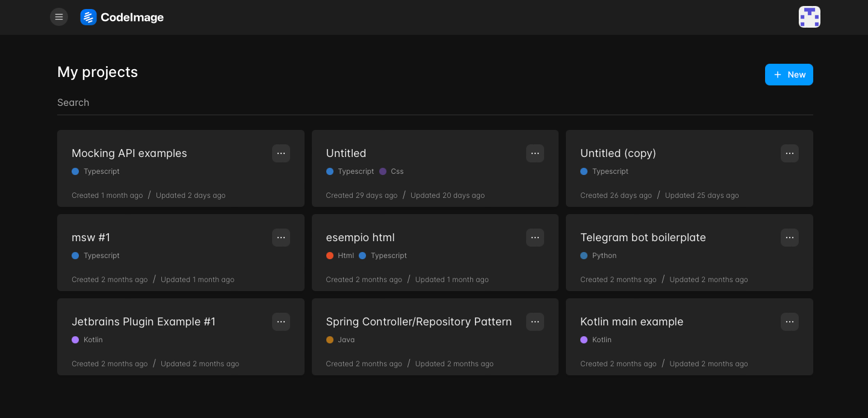This screenshot has height=418, width=868.
Task: Open Telegram bot boilerplate options menu
Action: 790,238
